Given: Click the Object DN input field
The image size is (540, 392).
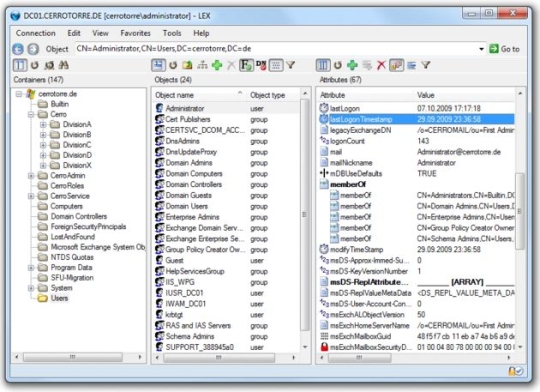Looking at the screenshot, I should tap(277, 49).
